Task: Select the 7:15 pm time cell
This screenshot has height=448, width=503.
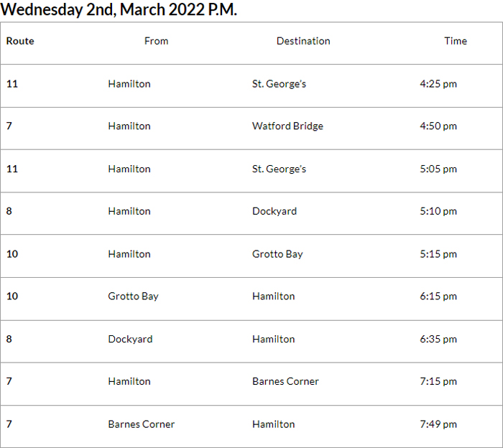Action: coord(438,381)
